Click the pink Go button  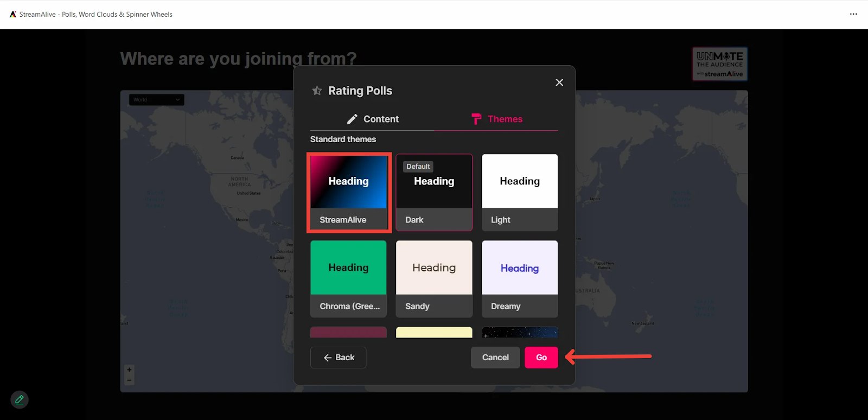pyautogui.click(x=541, y=358)
